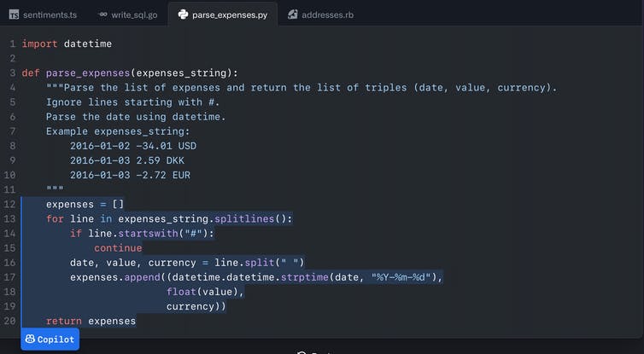
Task: Click the Go icon on write_sql.go tab
Action: [103, 15]
